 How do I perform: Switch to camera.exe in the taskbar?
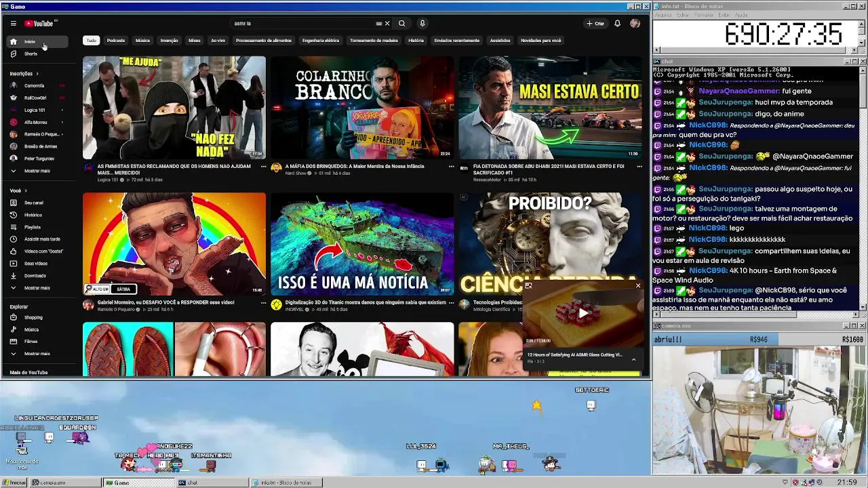tap(65, 483)
